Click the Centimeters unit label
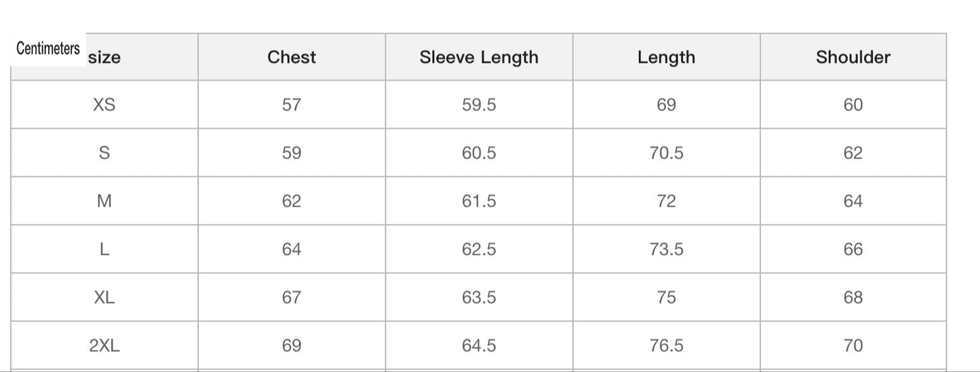This screenshot has height=372, width=980. 47,49
